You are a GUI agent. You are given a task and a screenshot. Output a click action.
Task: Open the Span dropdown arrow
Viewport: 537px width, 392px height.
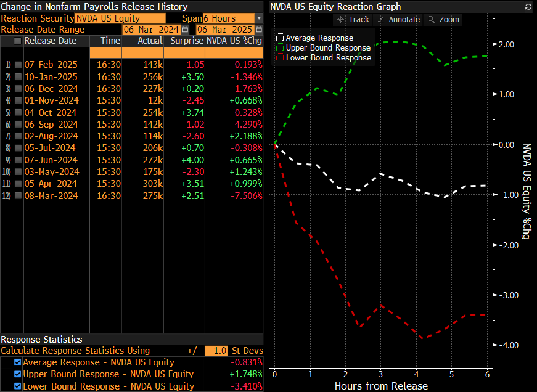pos(260,18)
